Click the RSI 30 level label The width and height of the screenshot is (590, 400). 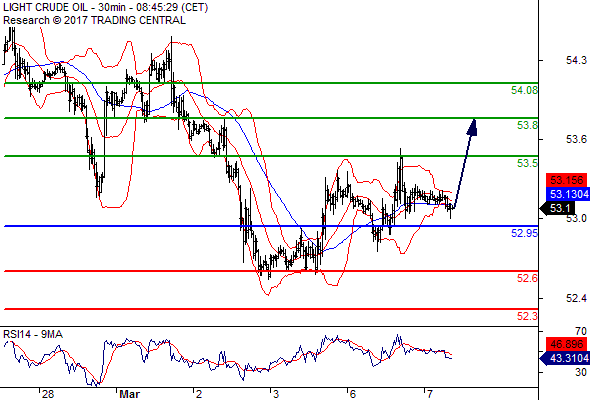point(581,372)
